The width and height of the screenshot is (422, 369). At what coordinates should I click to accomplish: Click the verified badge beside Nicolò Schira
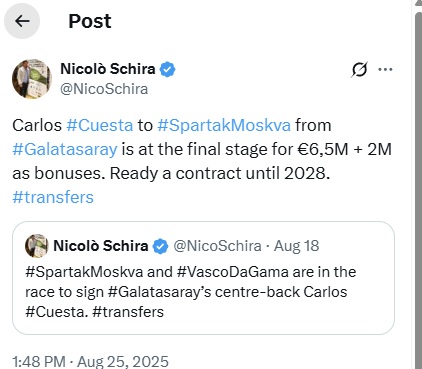(167, 69)
